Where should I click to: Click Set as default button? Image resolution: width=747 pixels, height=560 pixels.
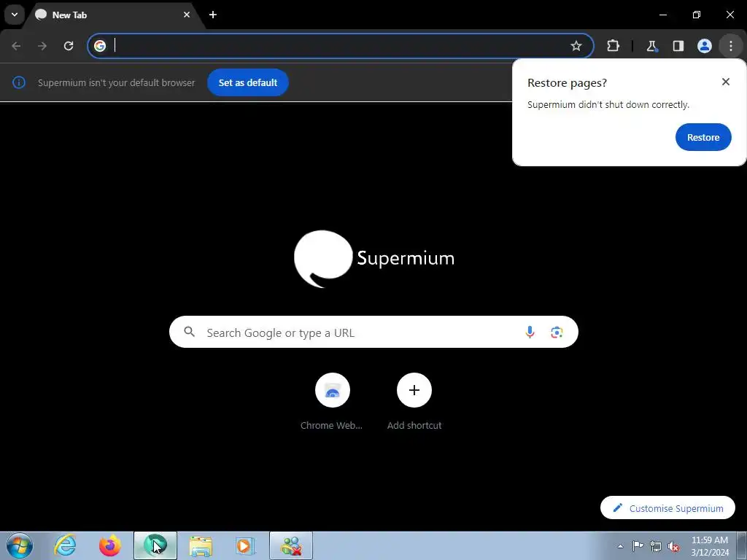(248, 82)
